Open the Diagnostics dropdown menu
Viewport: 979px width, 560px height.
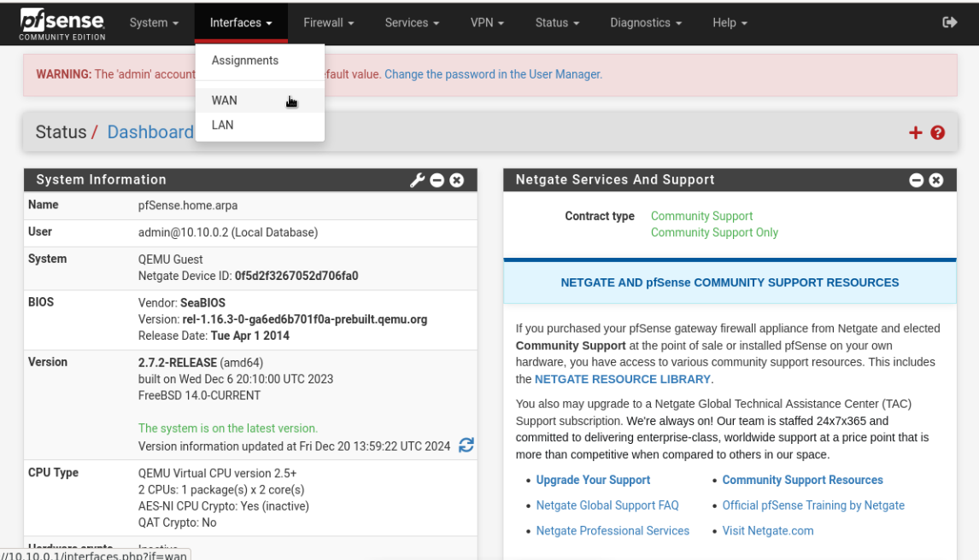click(x=645, y=23)
